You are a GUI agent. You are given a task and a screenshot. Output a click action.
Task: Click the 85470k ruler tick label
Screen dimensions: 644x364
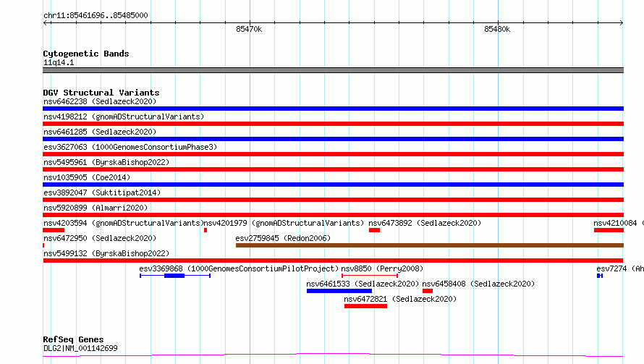coord(249,29)
